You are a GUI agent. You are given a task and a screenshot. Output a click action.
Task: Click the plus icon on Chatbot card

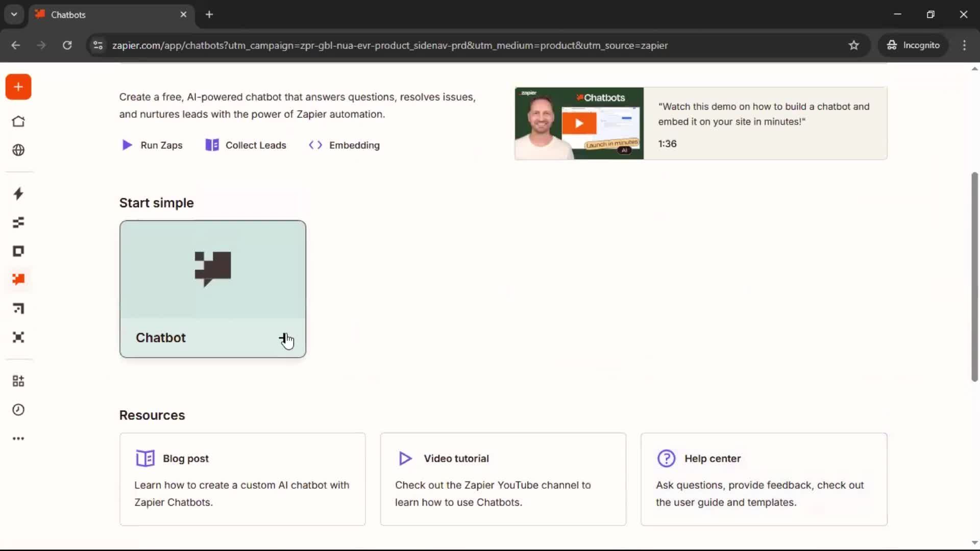284,338
